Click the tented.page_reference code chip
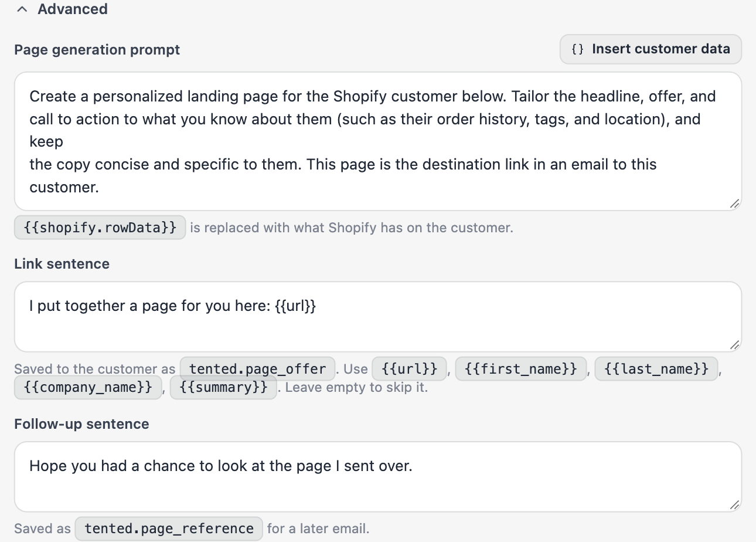The width and height of the screenshot is (756, 542). click(169, 529)
